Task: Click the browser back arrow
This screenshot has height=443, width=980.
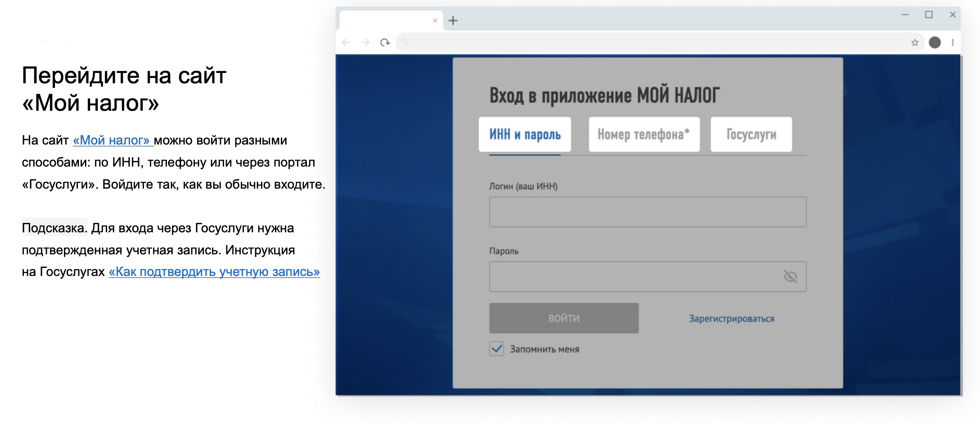Action: (346, 42)
